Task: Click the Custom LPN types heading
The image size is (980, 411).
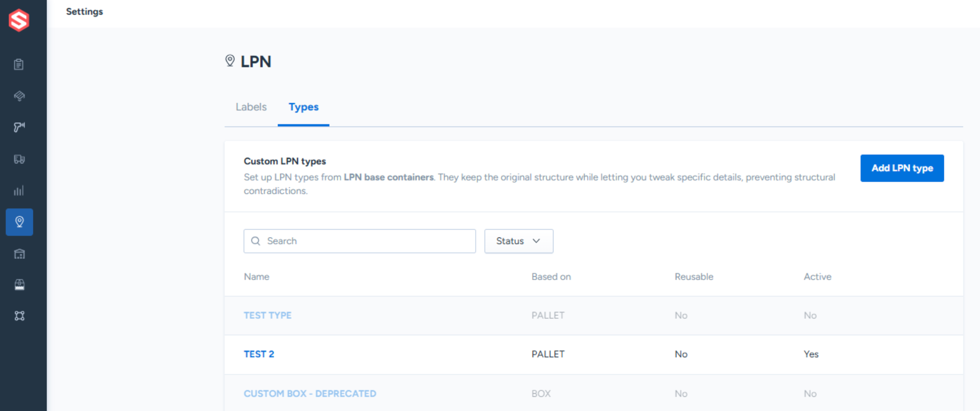Action: (285, 161)
